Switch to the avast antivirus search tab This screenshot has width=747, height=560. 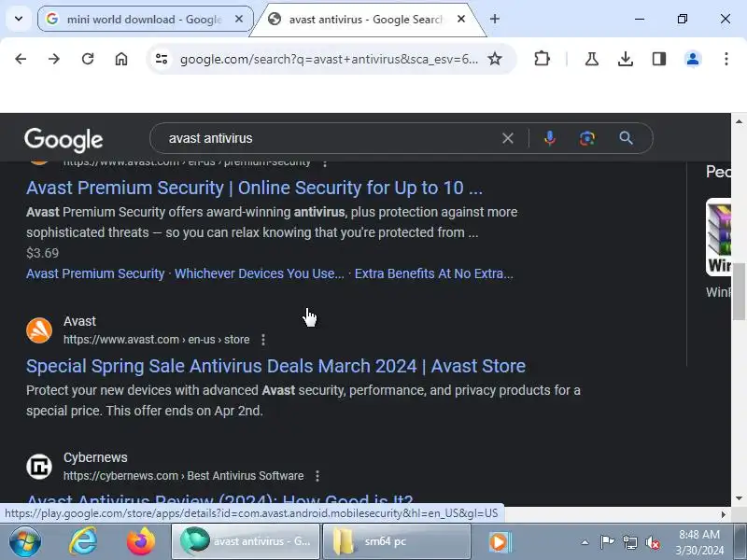[x=366, y=19]
